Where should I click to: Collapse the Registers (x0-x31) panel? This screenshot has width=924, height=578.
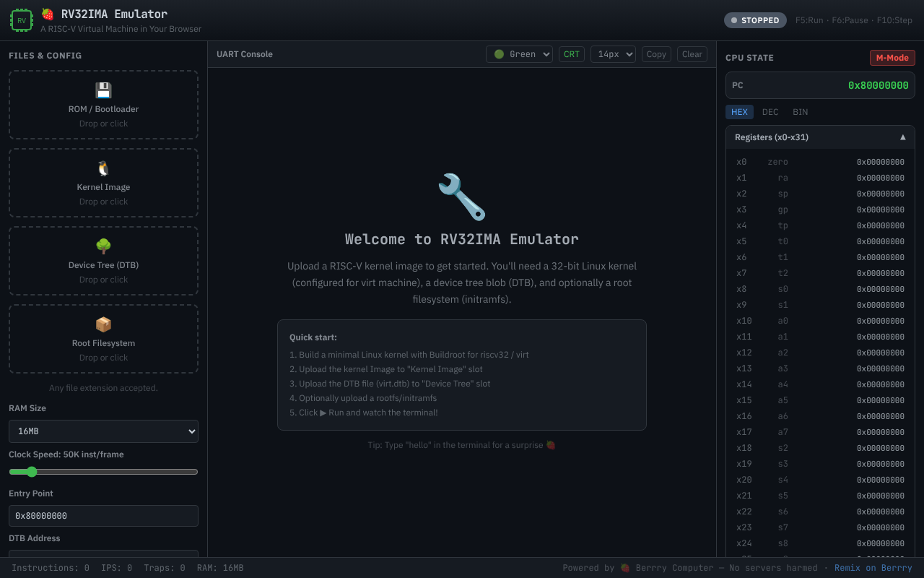820,137
